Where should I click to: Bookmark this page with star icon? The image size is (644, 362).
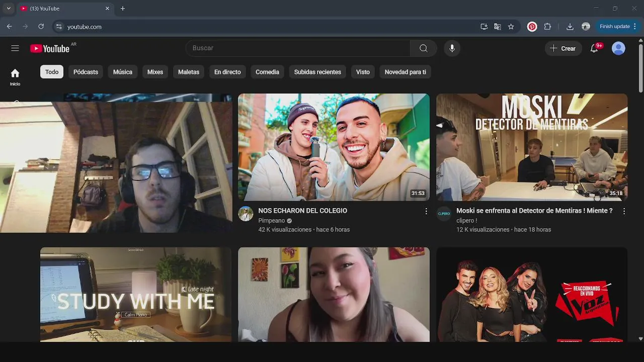click(x=511, y=27)
